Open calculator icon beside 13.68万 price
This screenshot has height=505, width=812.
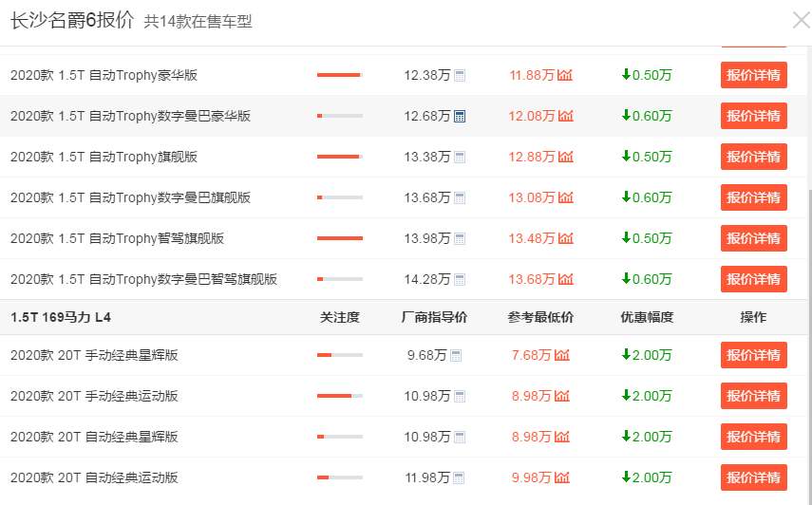[460, 198]
